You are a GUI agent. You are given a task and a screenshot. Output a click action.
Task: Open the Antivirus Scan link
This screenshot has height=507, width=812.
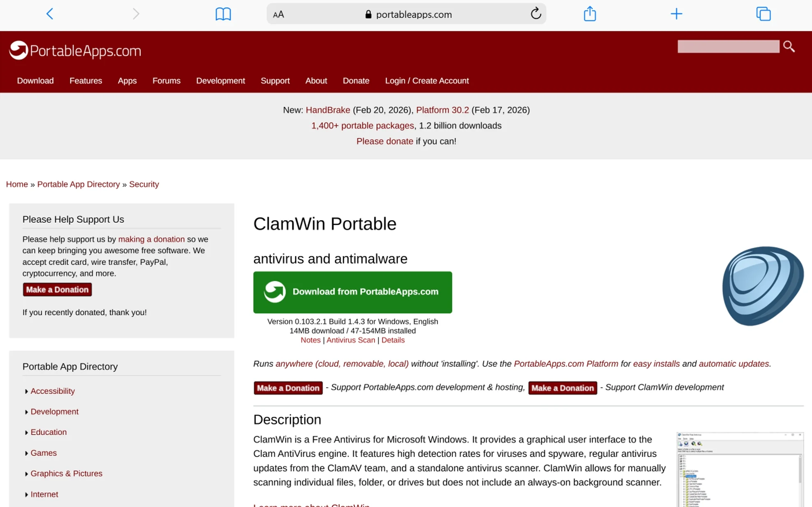point(351,340)
